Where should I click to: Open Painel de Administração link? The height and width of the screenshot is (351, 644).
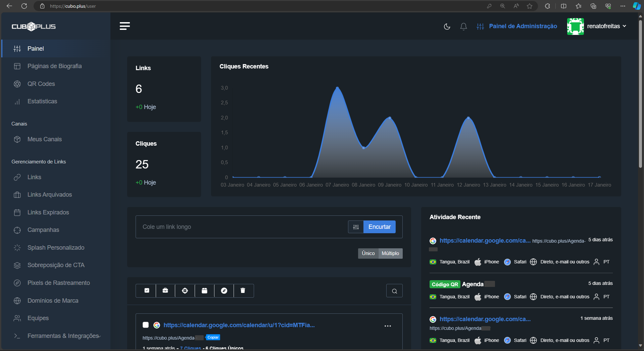coord(523,26)
